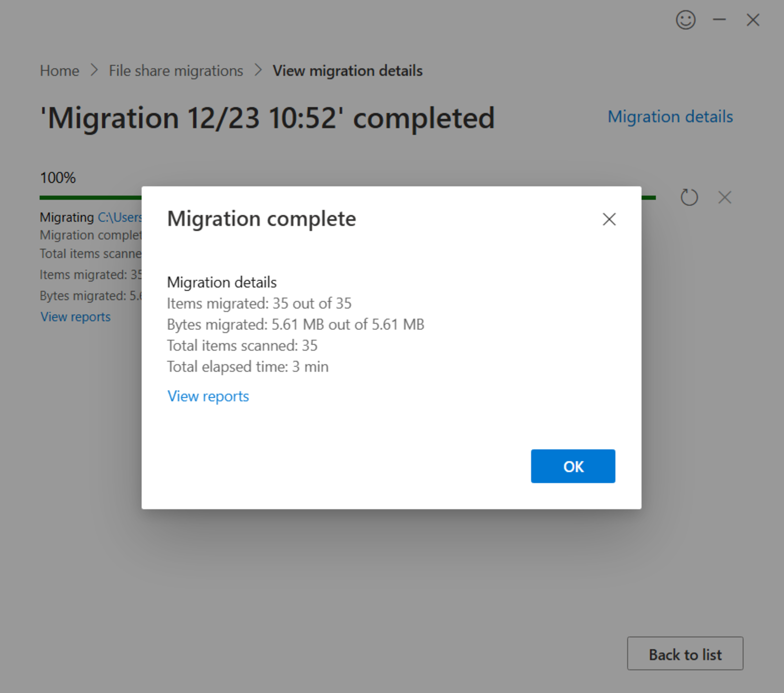Click the chevron after the Home breadcrumb
Image resolution: width=784 pixels, height=693 pixels.
point(94,71)
